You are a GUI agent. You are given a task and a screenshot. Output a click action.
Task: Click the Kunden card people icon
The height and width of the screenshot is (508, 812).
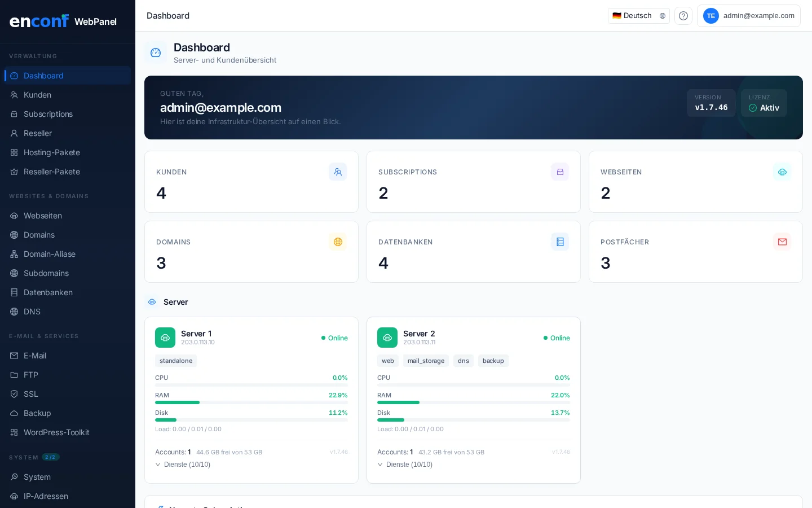coord(338,172)
